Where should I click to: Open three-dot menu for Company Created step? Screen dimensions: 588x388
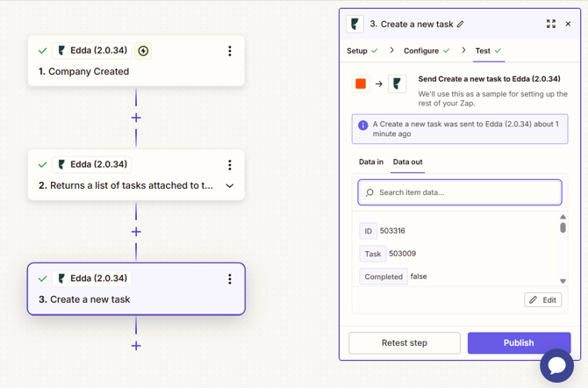[x=230, y=51]
